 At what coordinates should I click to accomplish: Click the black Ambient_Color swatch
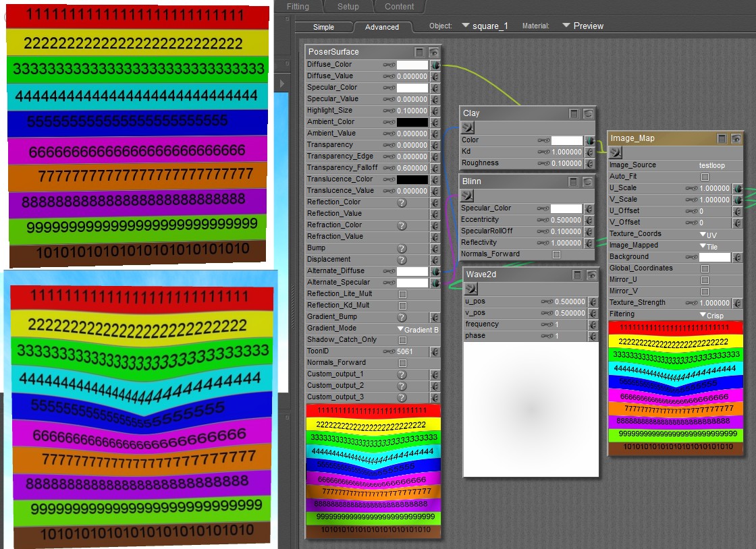click(x=412, y=122)
